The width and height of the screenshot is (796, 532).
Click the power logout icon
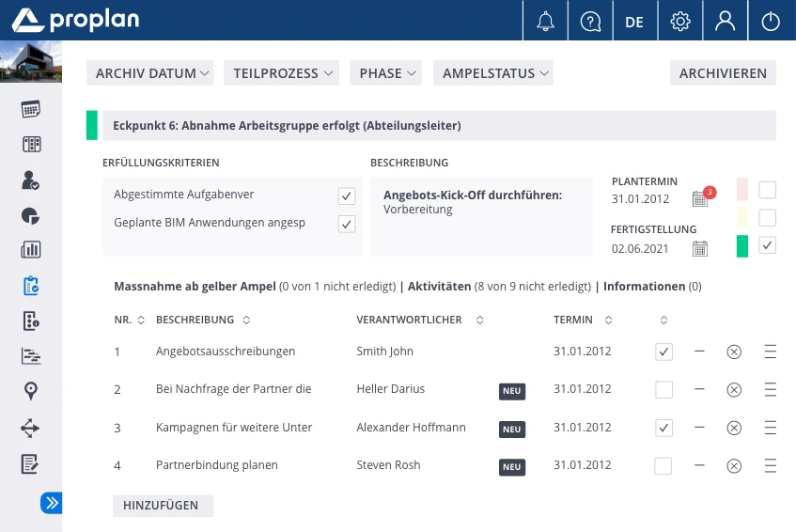click(771, 21)
